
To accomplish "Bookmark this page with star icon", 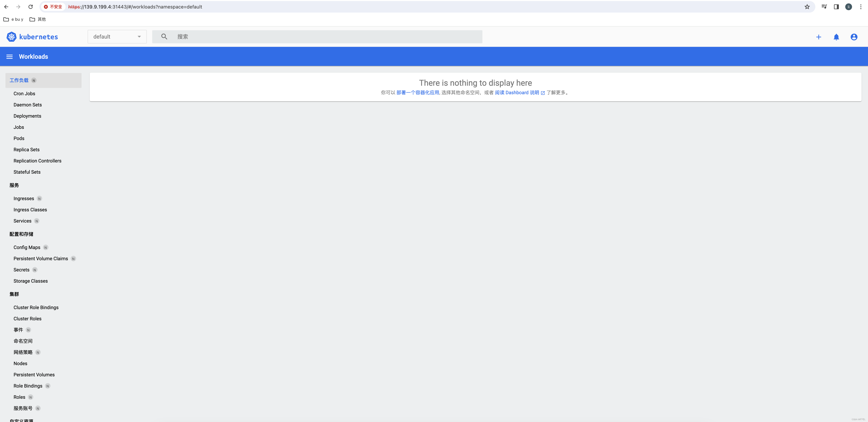I will click(807, 7).
